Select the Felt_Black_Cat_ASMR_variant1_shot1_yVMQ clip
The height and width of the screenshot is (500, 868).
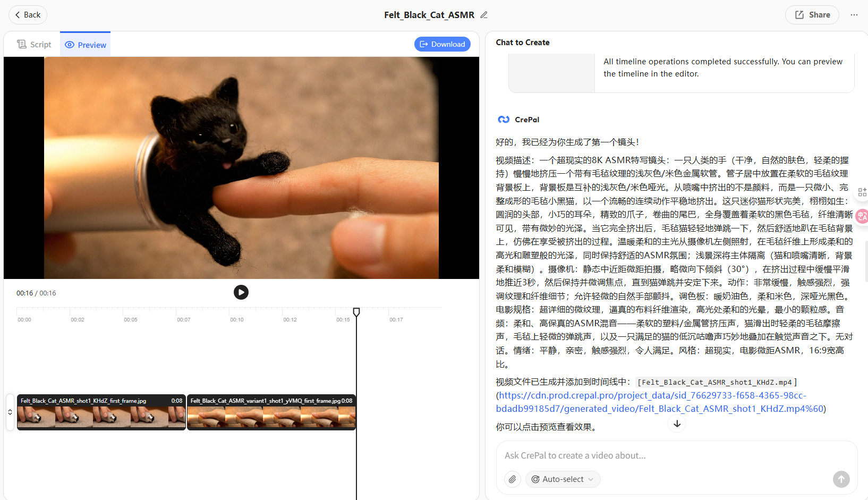click(271, 412)
